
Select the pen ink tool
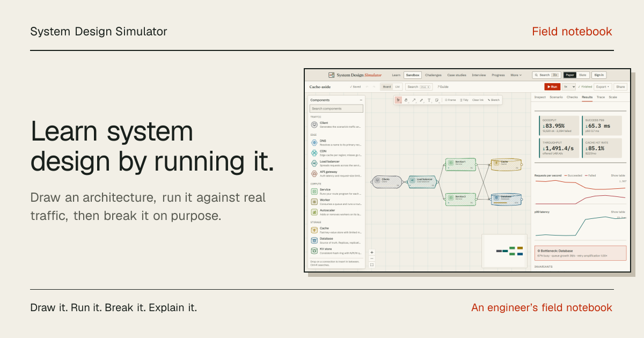point(421,100)
